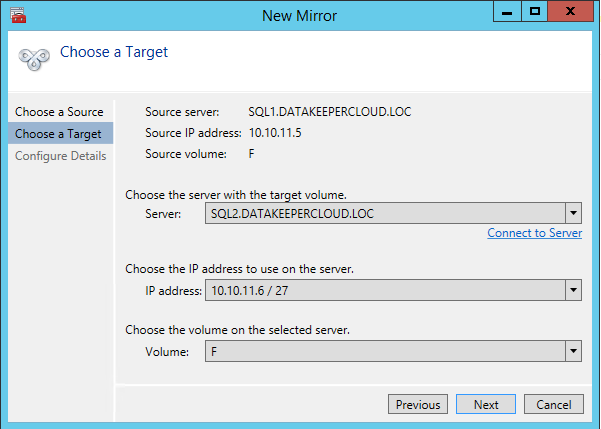Viewport: 601px width, 429px height.
Task: Cancel the mirror creation
Action: (x=553, y=405)
